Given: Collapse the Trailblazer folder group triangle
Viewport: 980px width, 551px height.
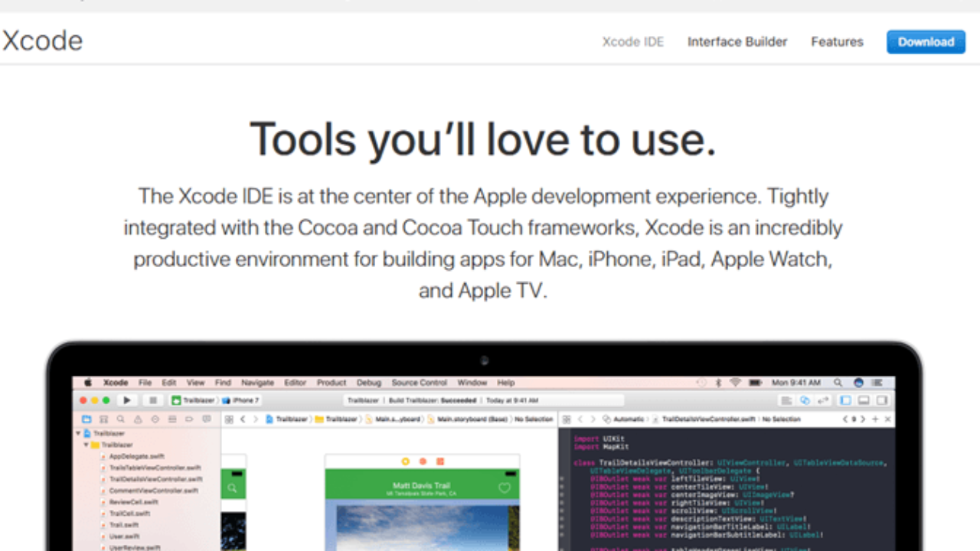Looking at the screenshot, I should 87,445.
